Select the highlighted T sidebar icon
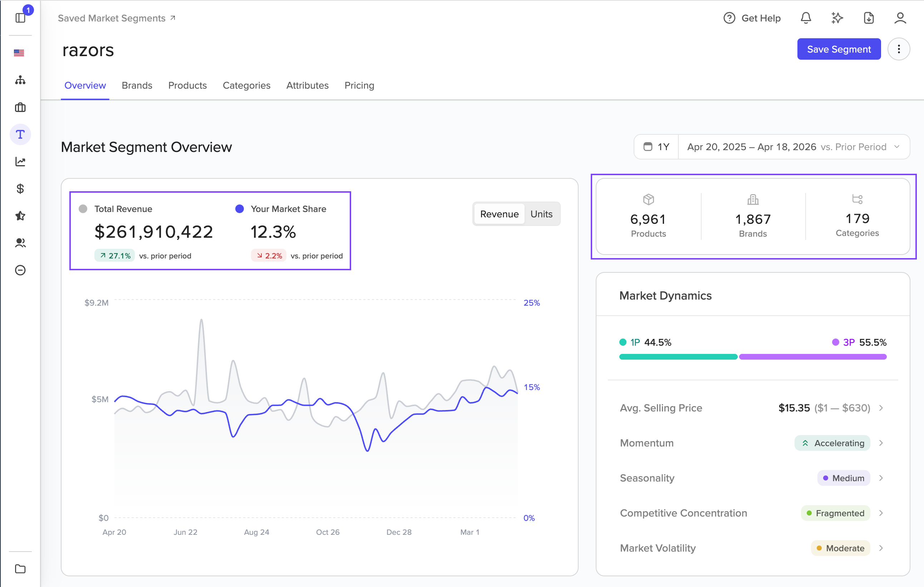 pos(20,134)
